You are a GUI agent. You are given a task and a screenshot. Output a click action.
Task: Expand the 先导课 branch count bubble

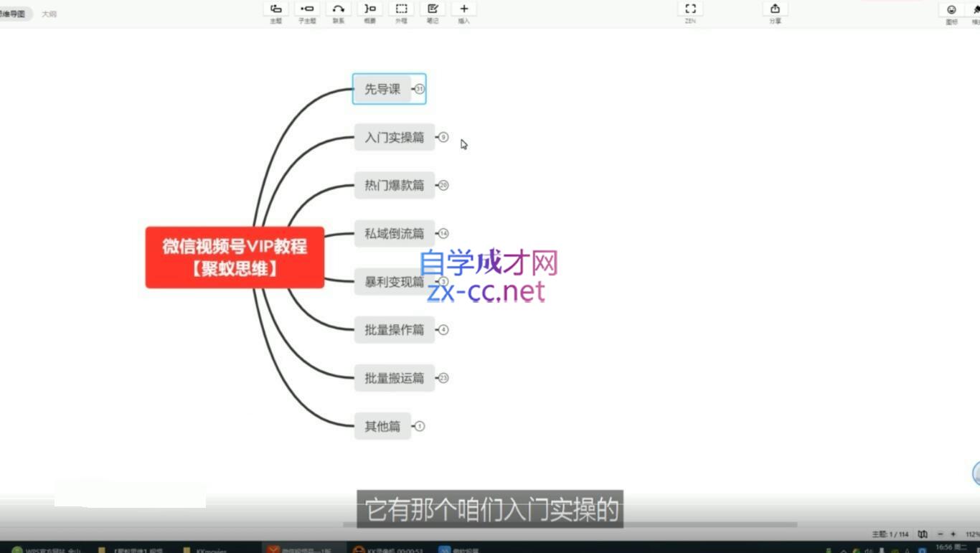420,89
